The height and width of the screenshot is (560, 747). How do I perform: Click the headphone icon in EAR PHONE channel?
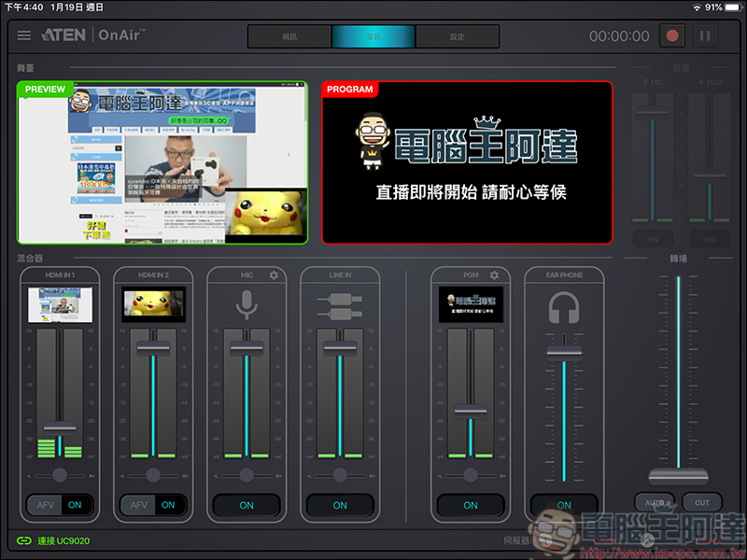click(564, 308)
